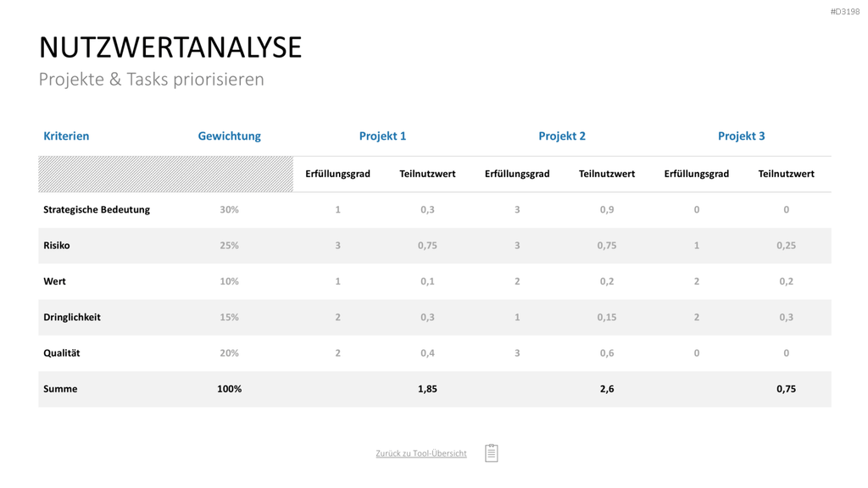Click the Projekt 2 header
868x488 pixels.
tap(562, 136)
